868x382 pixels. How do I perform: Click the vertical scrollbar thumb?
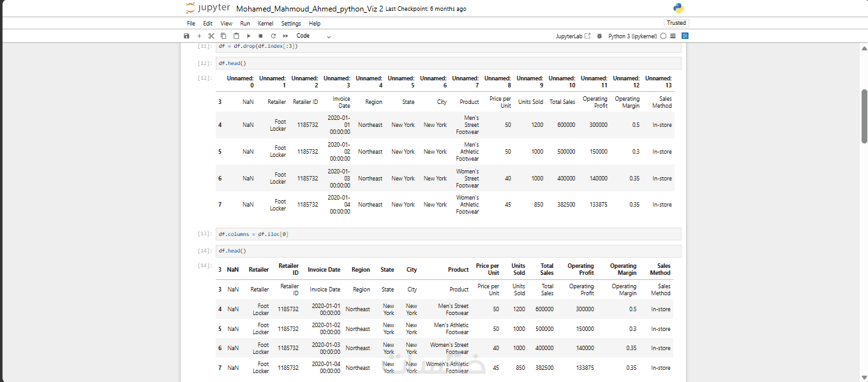[865, 115]
